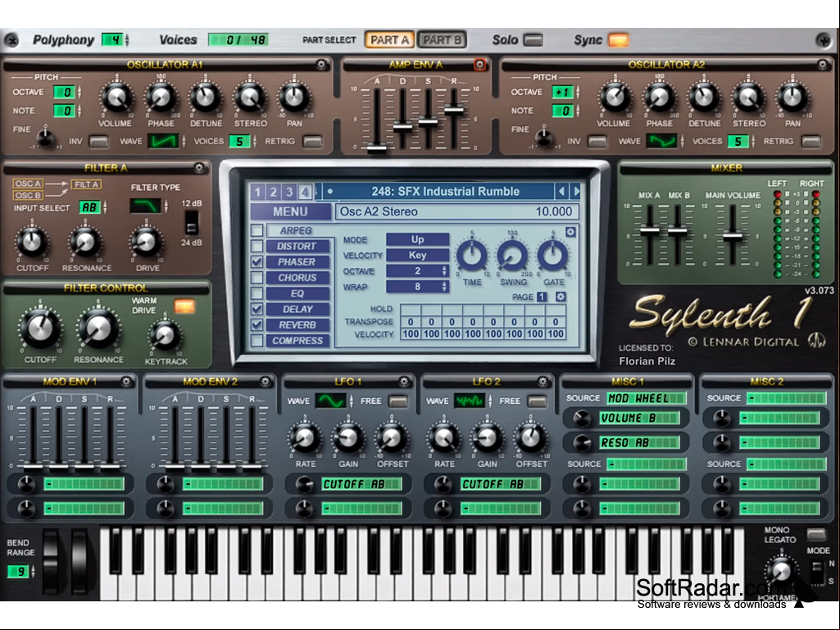The height and width of the screenshot is (630, 840).
Task: Click Oscillator A2 waveform display
Action: 661,142
